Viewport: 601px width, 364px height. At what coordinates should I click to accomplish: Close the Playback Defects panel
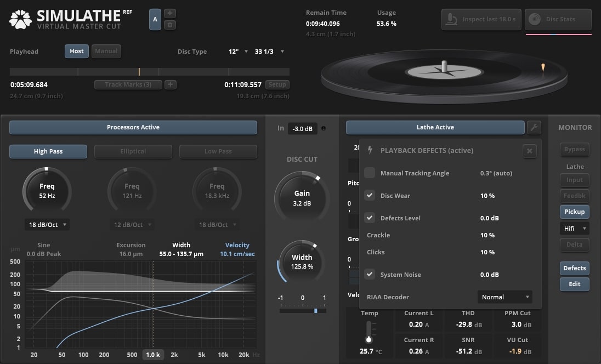[x=529, y=151]
